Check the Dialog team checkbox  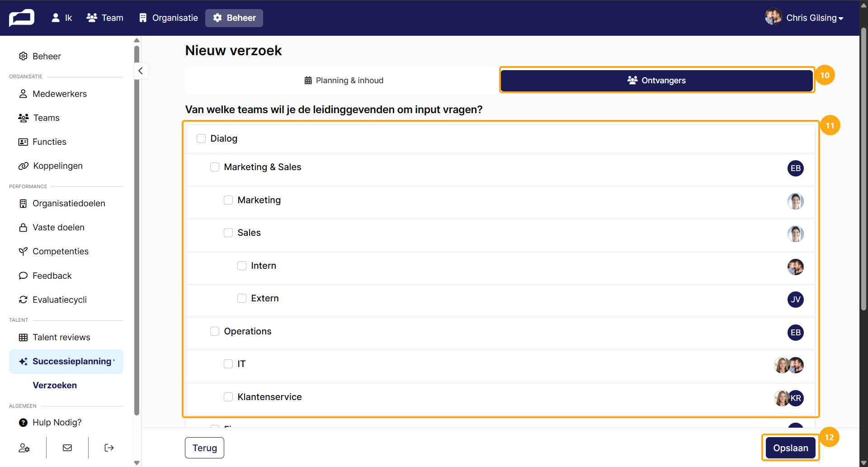(201, 138)
